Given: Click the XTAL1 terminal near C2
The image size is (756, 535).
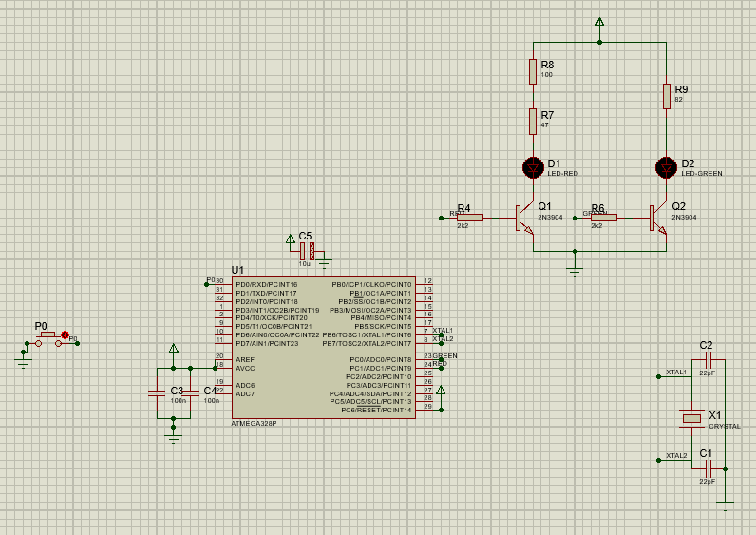Looking at the screenshot, I should pyautogui.click(x=658, y=376).
